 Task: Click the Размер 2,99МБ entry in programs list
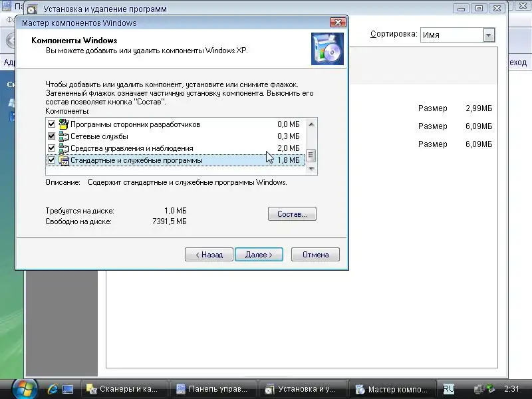click(455, 108)
